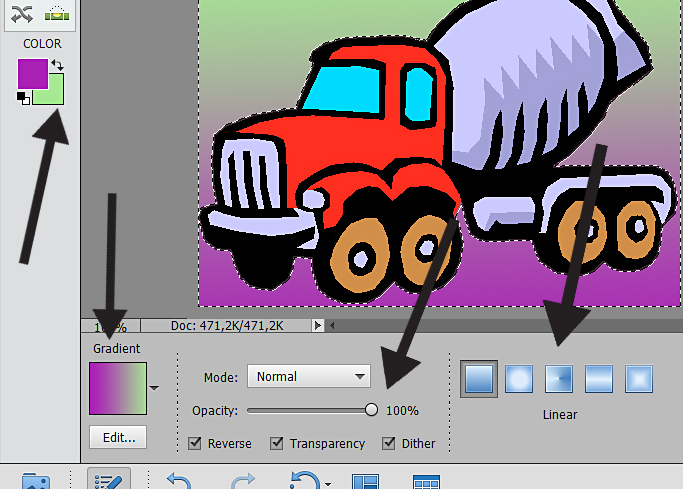Expand the gradient picker arrow

tap(153, 387)
